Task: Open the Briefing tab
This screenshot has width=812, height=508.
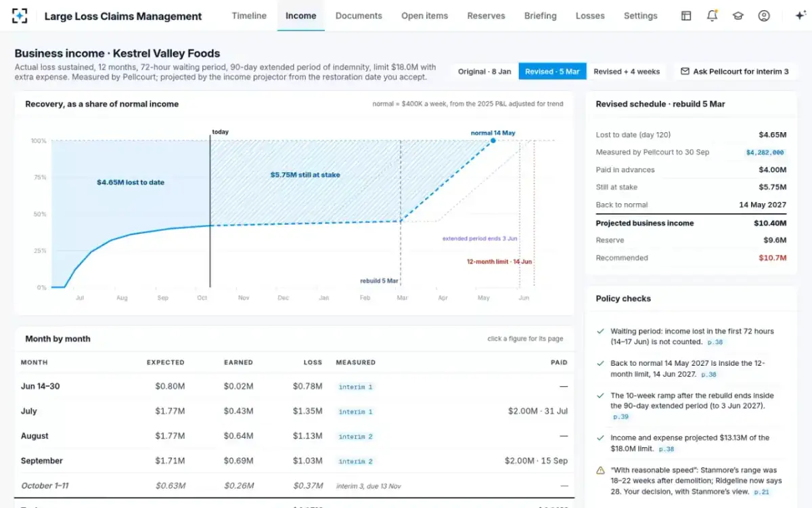Action: (540, 16)
